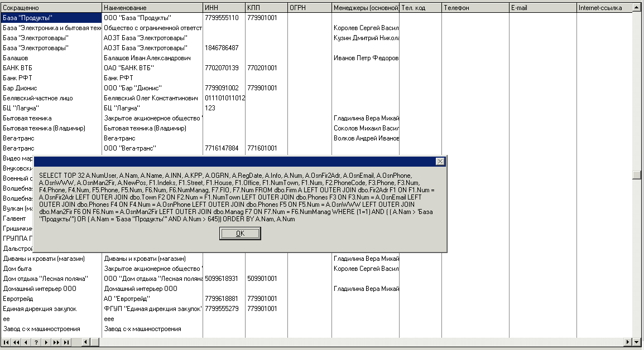
Task: Jump to the first record
Action: (x=6, y=342)
